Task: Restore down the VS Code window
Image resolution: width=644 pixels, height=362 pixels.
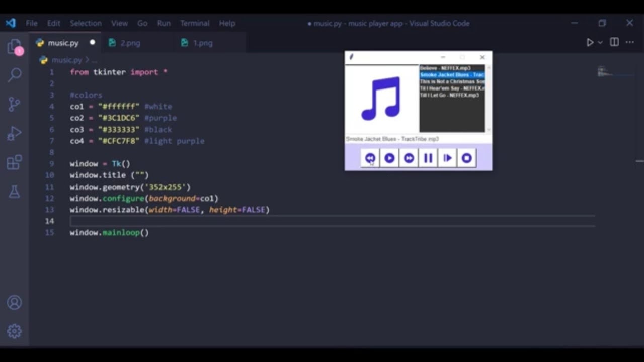Action: tap(602, 23)
